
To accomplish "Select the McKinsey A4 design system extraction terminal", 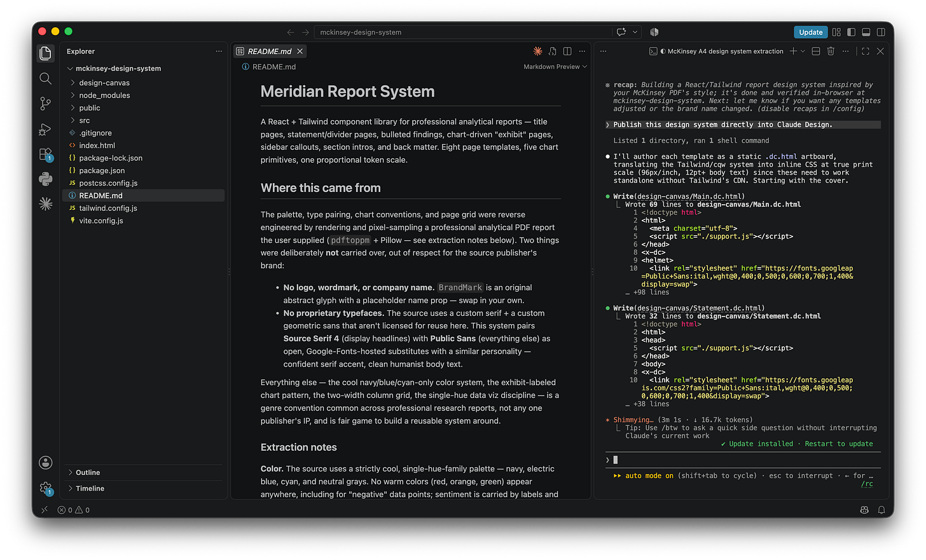I will pyautogui.click(x=716, y=51).
